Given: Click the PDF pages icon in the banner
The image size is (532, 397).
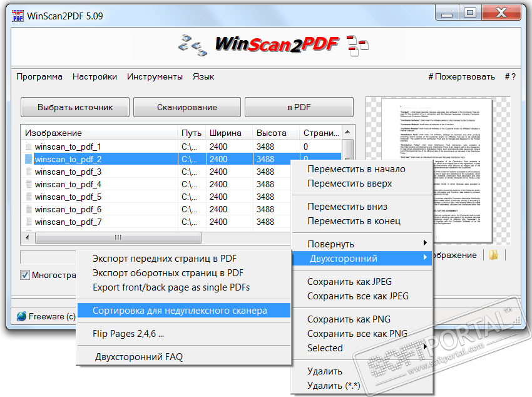Looking at the screenshot, I should tap(357, 46).
